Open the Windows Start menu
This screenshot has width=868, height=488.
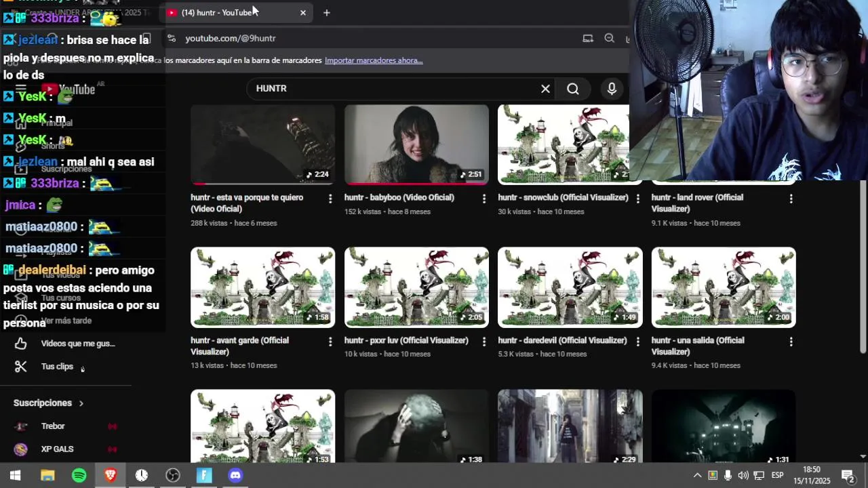pos(15,476)
